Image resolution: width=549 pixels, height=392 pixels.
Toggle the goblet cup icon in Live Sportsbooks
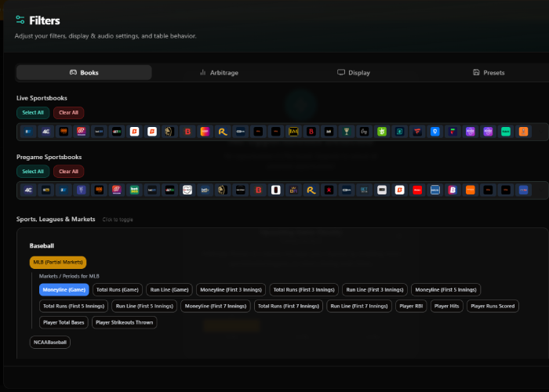click(x=347, y=132)
